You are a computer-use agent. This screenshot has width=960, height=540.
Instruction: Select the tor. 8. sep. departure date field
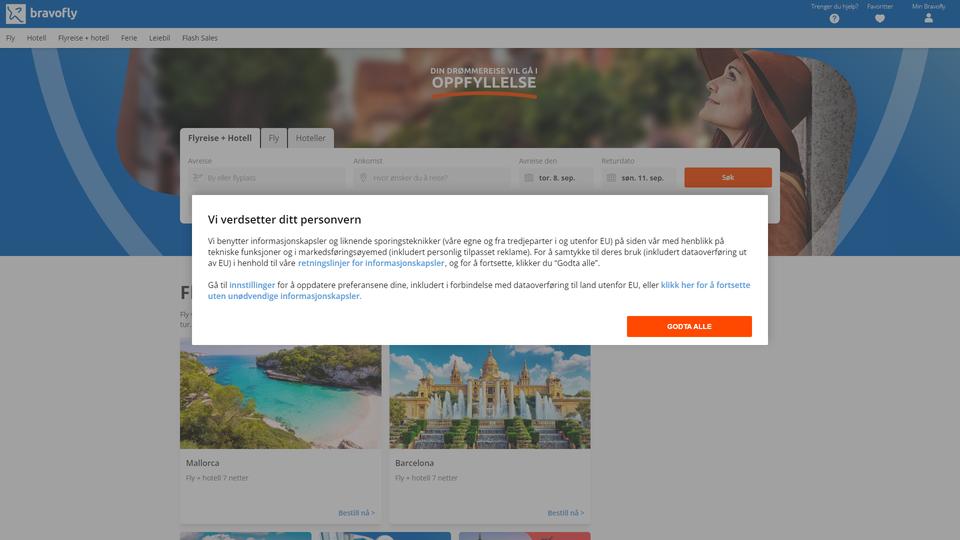tap(556, 178)
